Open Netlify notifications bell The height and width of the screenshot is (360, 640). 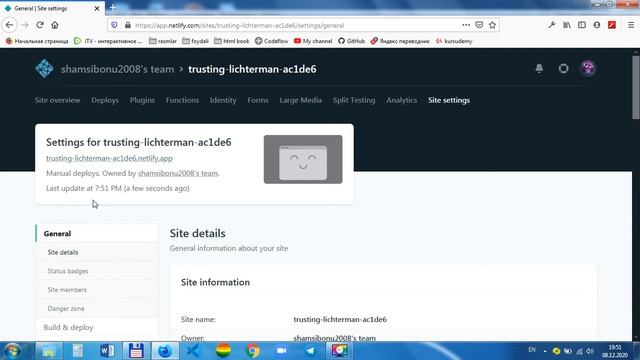[x=539, y=69]
